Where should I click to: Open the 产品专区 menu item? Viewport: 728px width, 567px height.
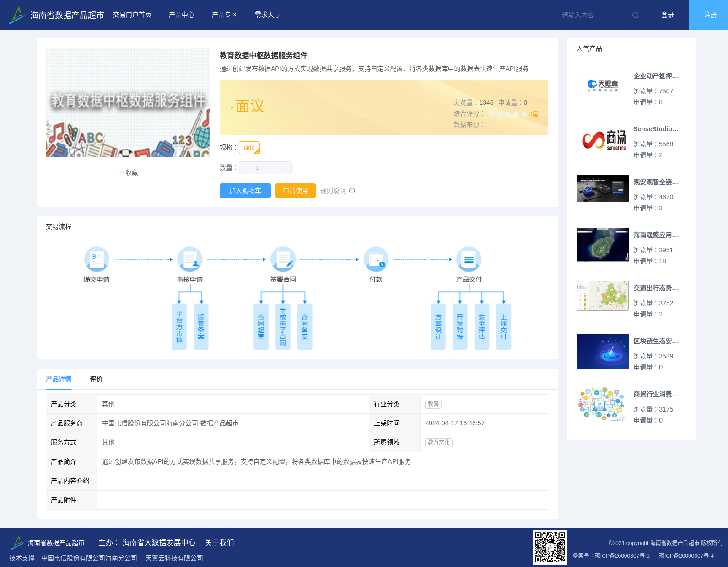(x=225, y=15)
